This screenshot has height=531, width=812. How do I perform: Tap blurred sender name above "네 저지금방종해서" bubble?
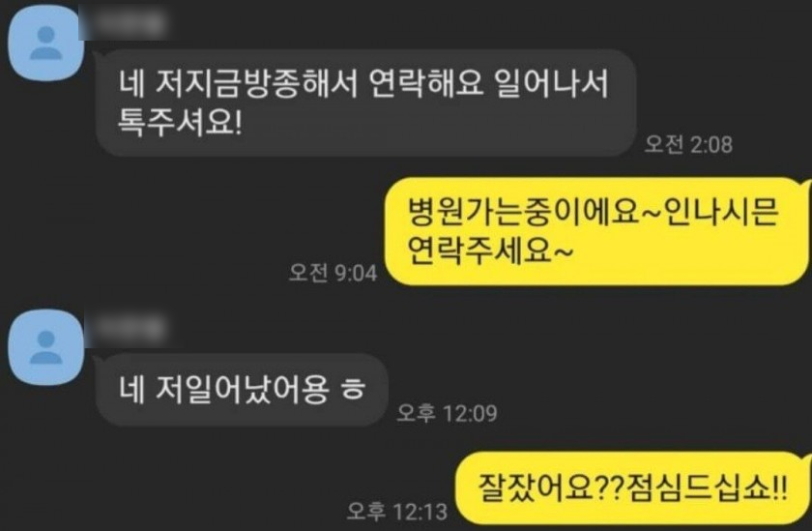124,22
